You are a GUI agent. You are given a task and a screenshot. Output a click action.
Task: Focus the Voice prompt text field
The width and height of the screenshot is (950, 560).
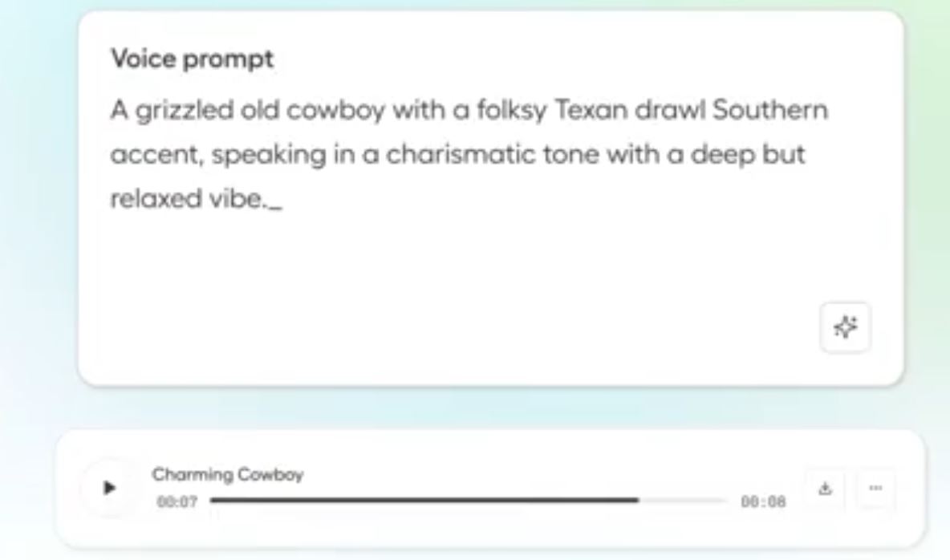(x=465, y=257)
